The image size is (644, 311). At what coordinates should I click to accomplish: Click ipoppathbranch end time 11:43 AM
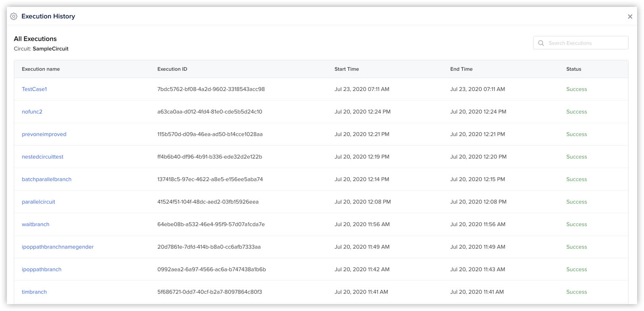(477, 269)
